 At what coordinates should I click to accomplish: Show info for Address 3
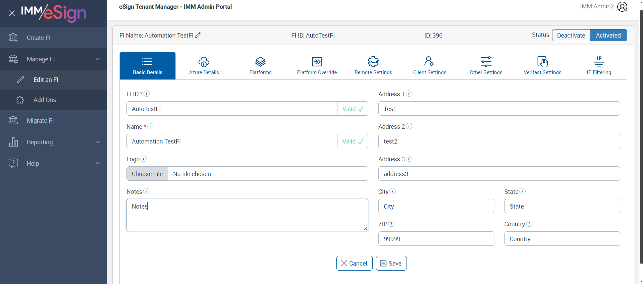409,159
